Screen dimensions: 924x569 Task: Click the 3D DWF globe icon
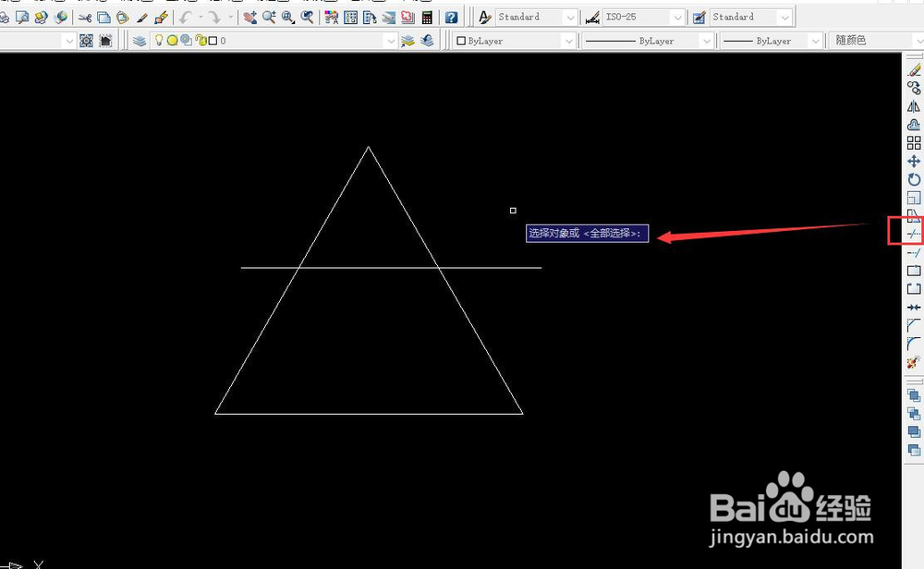60,17
